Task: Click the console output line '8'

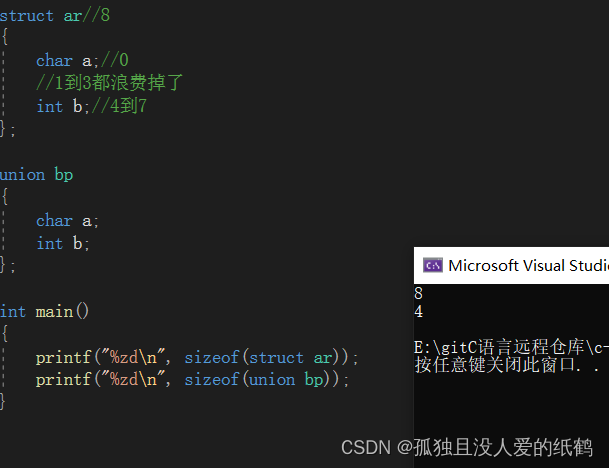Action: click(419, 294)
